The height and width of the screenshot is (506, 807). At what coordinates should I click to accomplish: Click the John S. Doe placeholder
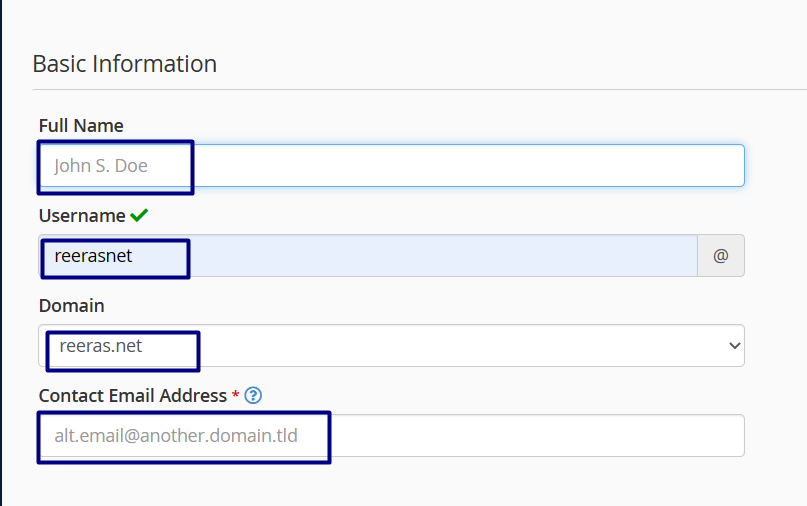coord(101,166)
